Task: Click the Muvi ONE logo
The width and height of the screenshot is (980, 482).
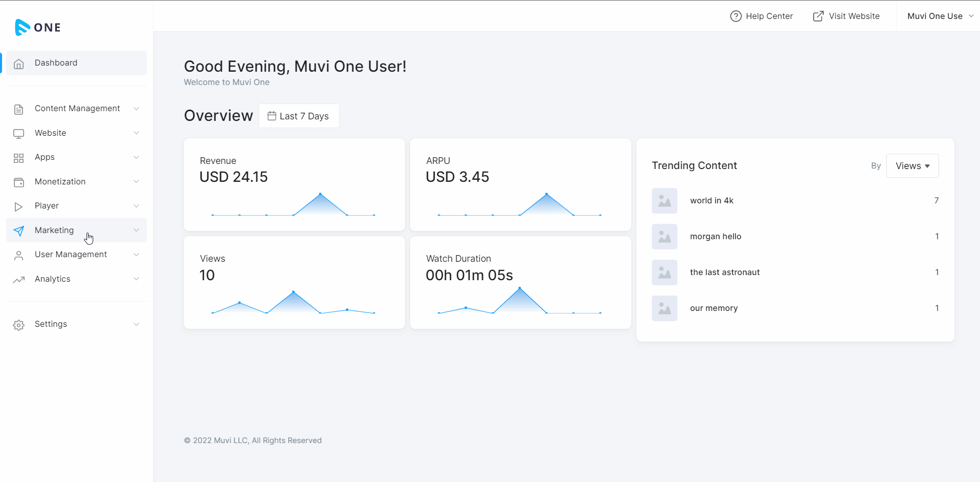Action: [38, 27]
